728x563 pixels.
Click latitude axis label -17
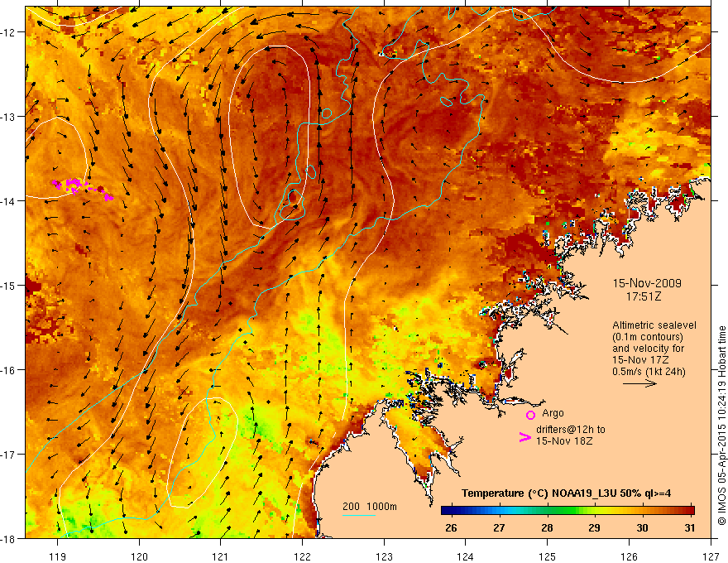pos(9,455)
